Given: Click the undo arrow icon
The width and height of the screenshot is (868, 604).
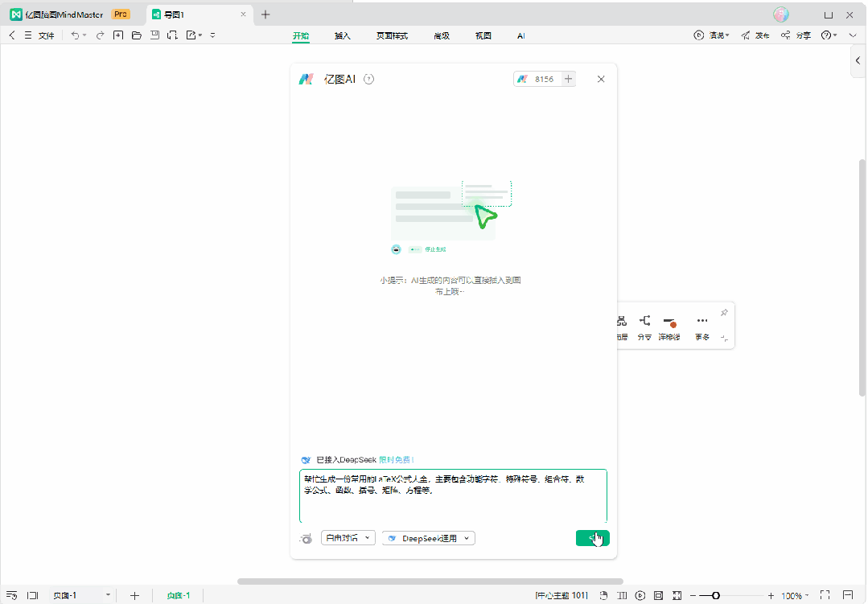Looking at the screenshot, I should coord(76,35).
